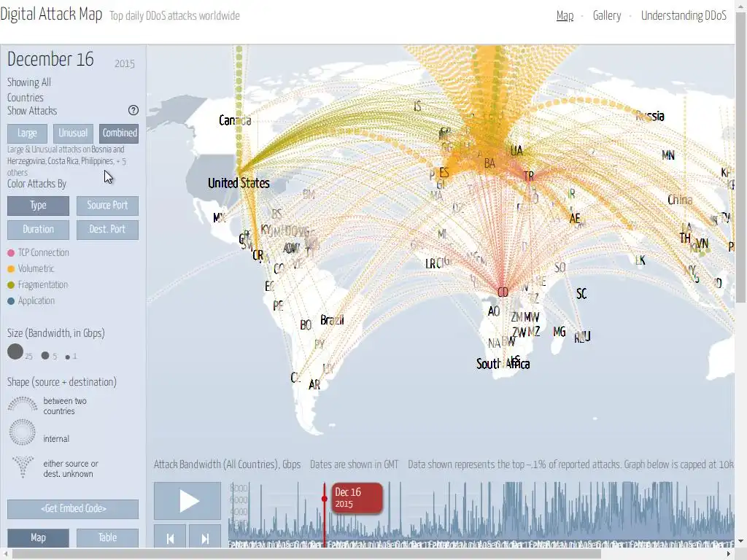747x560 pixels.
Task: Play the attack timeline animation
Action: [187, 501]
